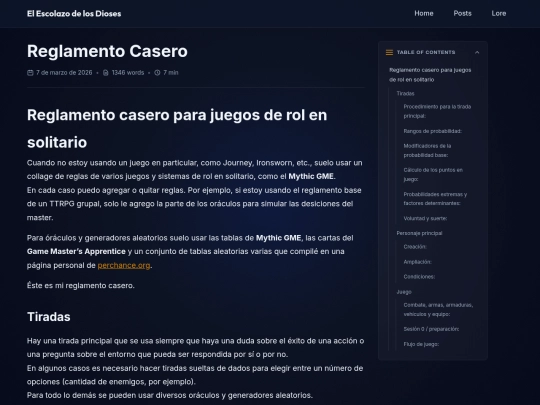The height and width of the screenshot is (405, 540).
Task: Collapse the table of contents with chevron
Action: tap(477, 52)
